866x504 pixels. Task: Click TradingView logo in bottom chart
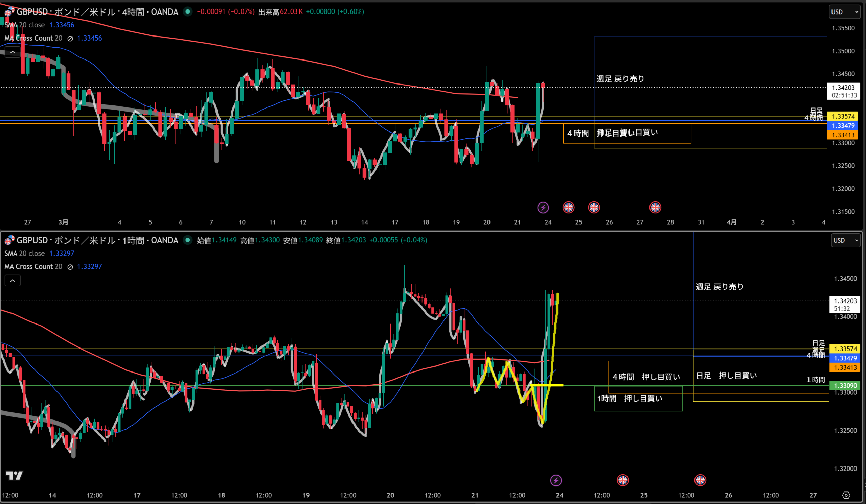tap(15, 476)
